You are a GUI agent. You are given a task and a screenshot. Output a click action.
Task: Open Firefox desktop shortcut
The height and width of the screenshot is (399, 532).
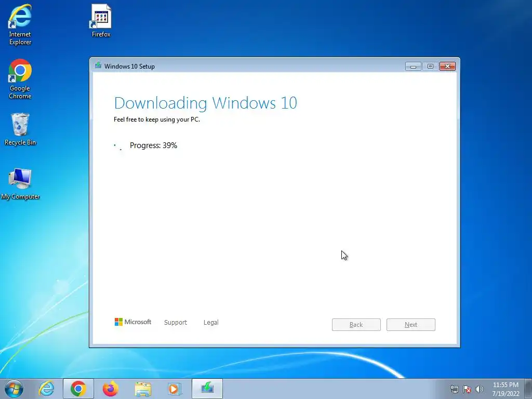pos(101,20)
